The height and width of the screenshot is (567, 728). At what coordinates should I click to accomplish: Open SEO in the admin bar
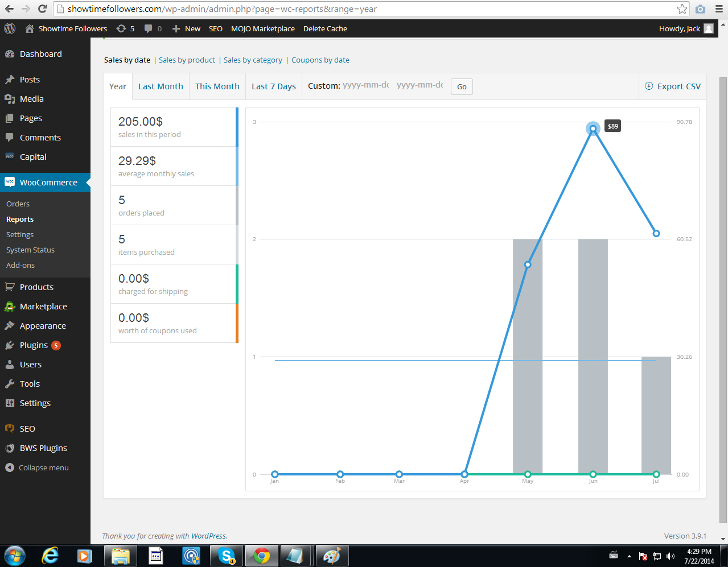coord(216,28)
